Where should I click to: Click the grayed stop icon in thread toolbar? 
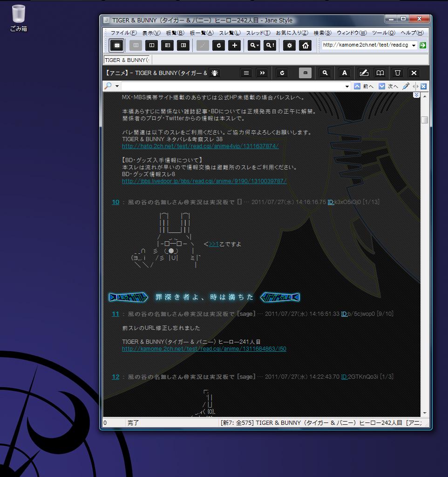tap(305, 73)
